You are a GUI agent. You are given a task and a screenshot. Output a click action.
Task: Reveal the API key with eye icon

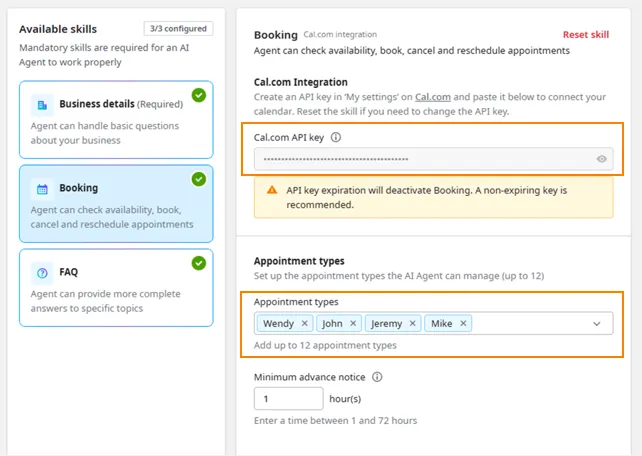(x=601, y=159)
